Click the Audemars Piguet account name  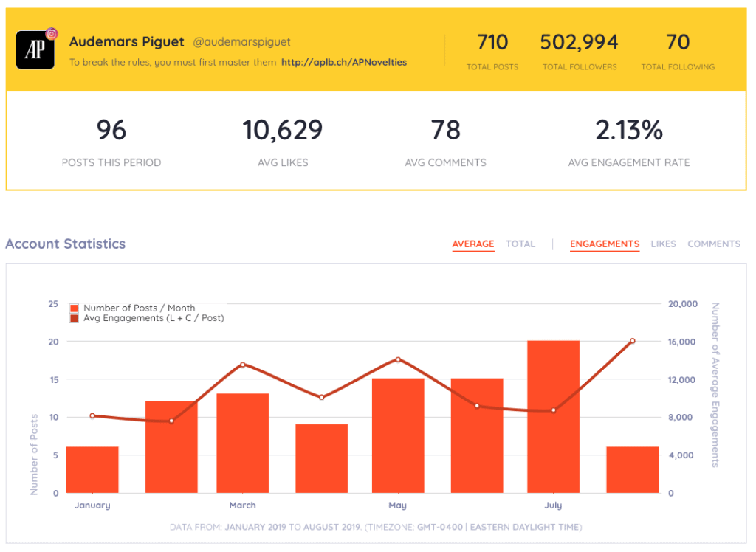pos(127,42)
